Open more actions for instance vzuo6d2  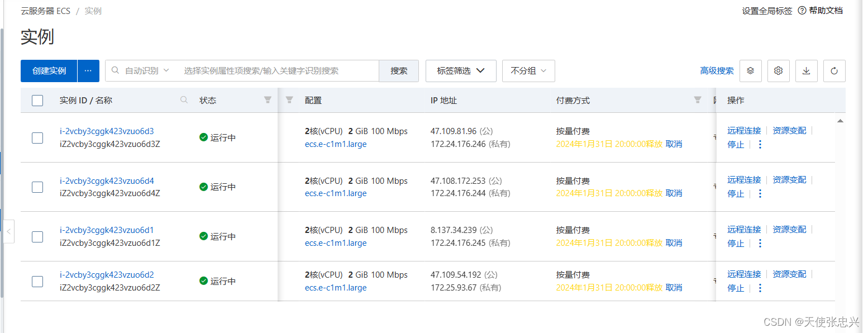pos(760,288)
